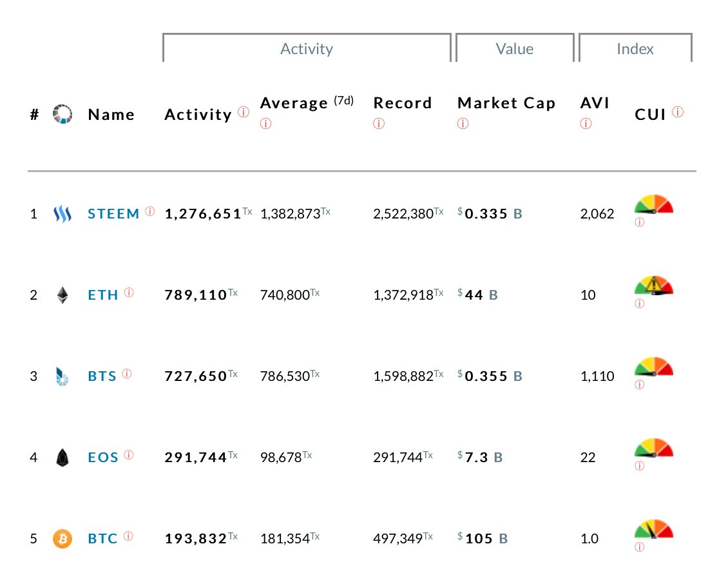
Task: Open the info icon next to EOS name
Action: point(129,455)
